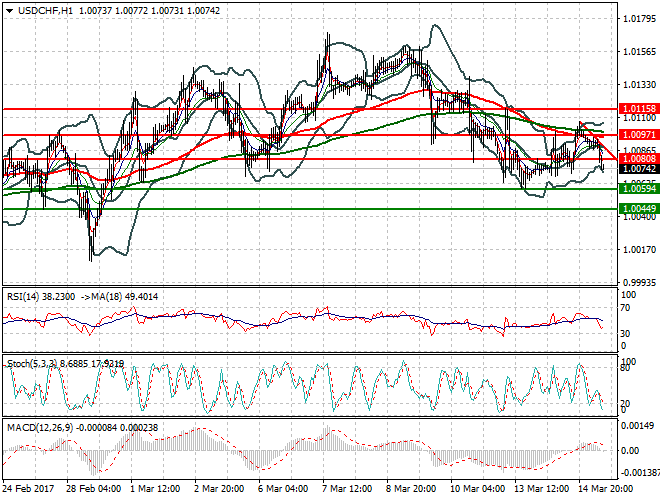Click the 24 Feb 2017 date label
Image resolution: width=660 pixels, height=500 pixels.
[x=29, y=490]
